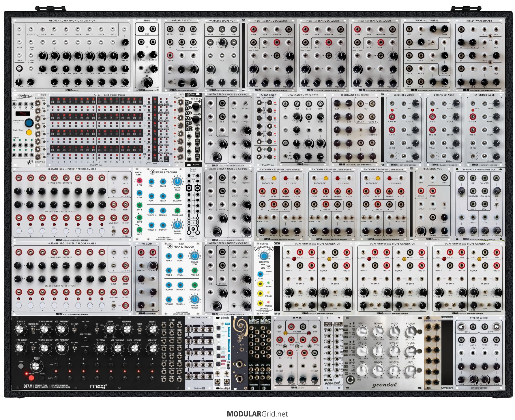The height and width of the screenshot is (420, 515).
Task: Click Trigger Out jack 1 on A157-2
Action: pyautogui.click(x=181, y=103)
